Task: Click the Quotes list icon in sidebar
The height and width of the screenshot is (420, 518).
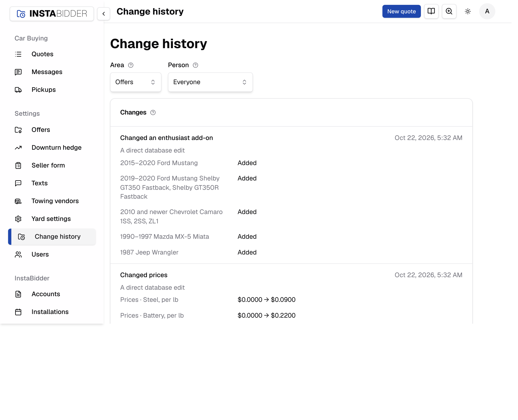Action: point(18,54)
